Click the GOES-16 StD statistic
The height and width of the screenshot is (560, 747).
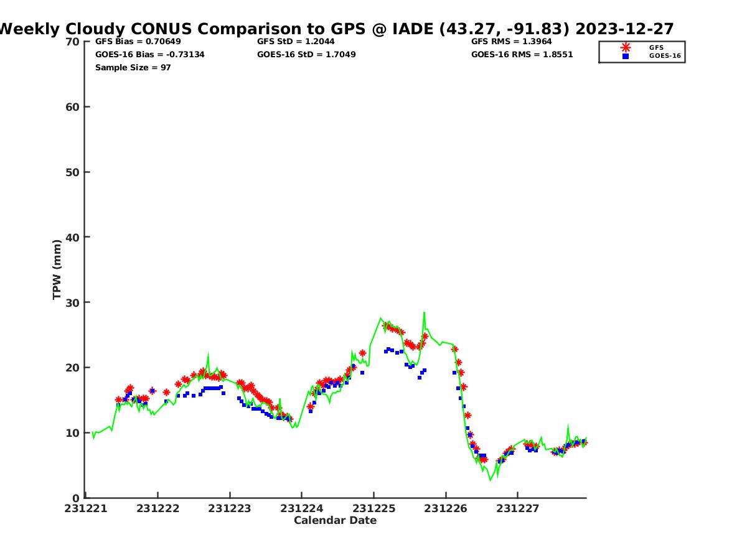[306, 55]
